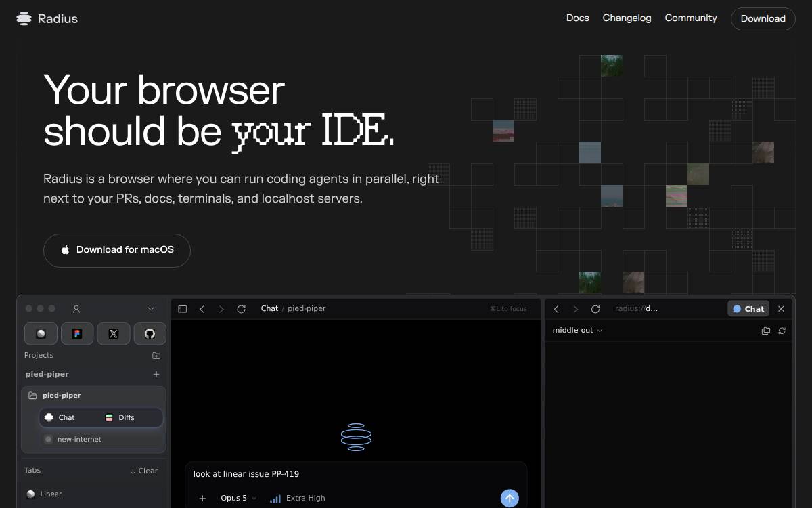Click the Radius logo in the header
This screenshot has width=812, height=508.
[x=47, y=18]
